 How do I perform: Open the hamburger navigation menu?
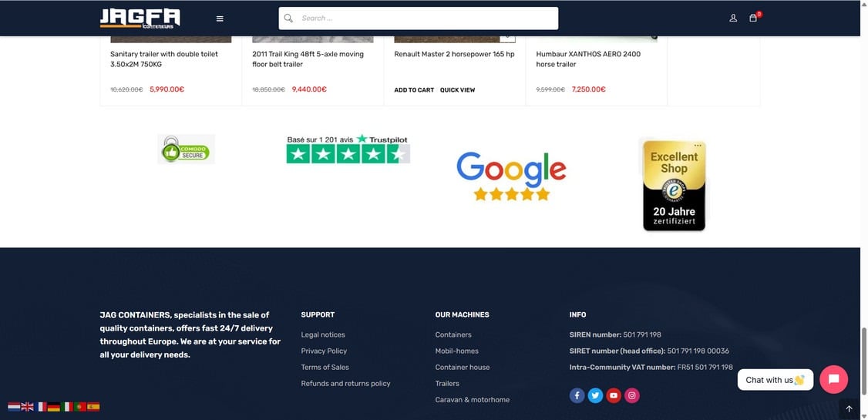220,18
